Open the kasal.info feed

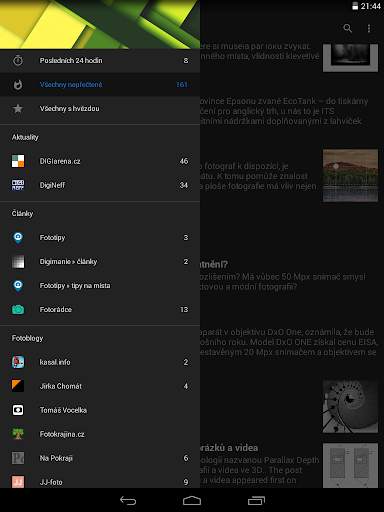(100, 362)
